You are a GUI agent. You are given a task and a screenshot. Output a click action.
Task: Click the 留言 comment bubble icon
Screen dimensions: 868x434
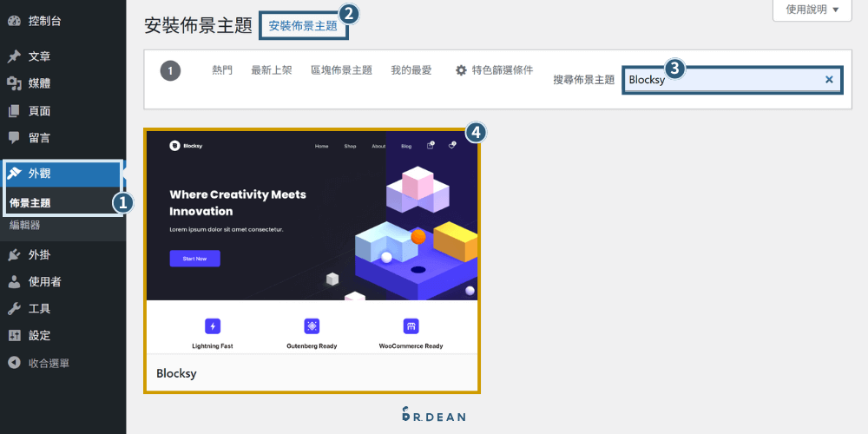pos(15,137)
